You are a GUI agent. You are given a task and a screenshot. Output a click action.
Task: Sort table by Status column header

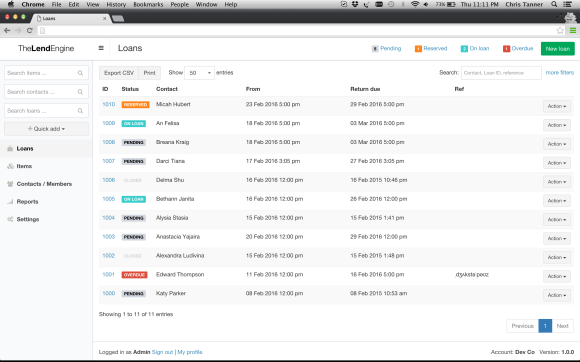130,89
